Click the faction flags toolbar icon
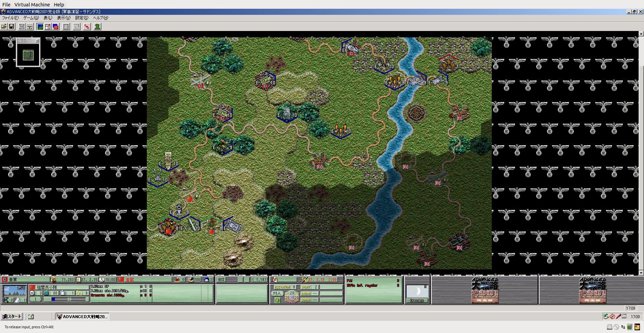Viewport: 644px width, 333px height. (x=56, y=27)
